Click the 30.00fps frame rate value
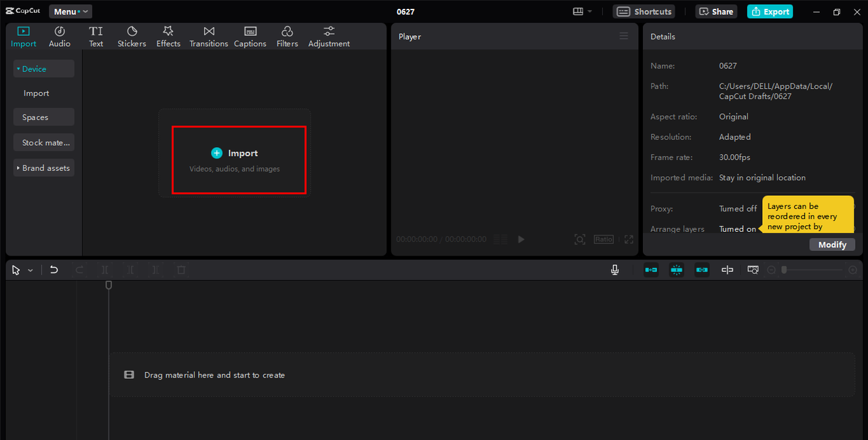The width and height of the screenshot is (868, 440). click(735, 157)
